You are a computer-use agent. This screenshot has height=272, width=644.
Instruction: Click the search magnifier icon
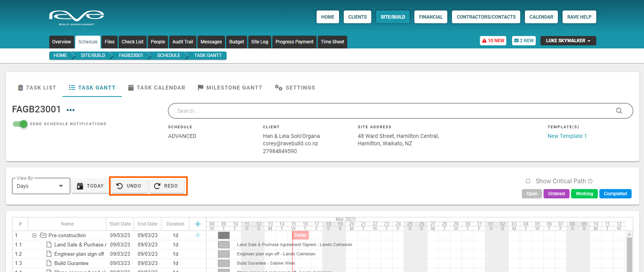click(619, 111)
